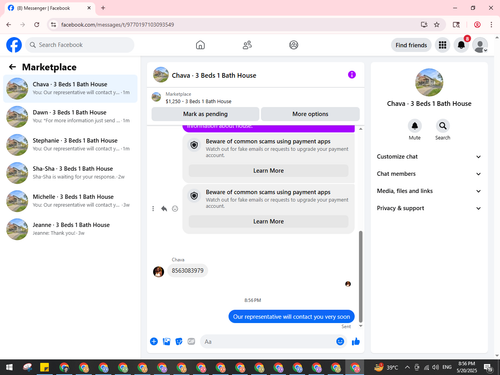The width and height of the screenshot is (500, 375).
Task: Go to the Home feed icon
Action: pyautogui.click(x=200, y=45)
